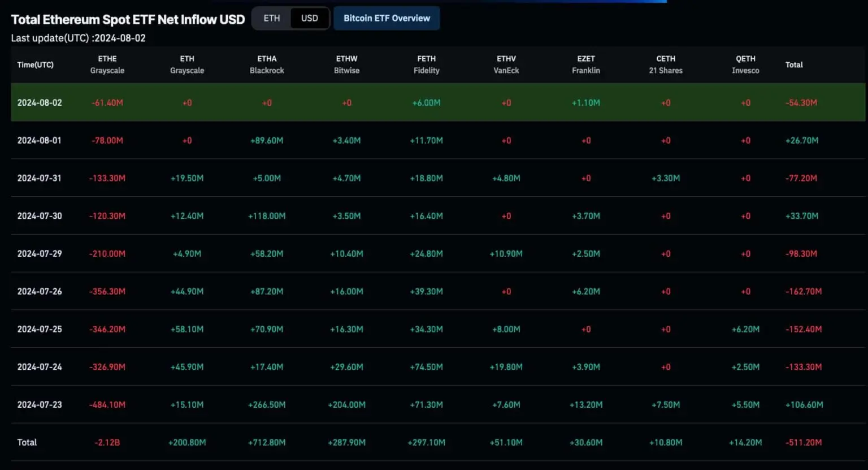Click the +89.60M Blackrock value
The height and width of the screenshot is (470, 868).
pos(267,141)
